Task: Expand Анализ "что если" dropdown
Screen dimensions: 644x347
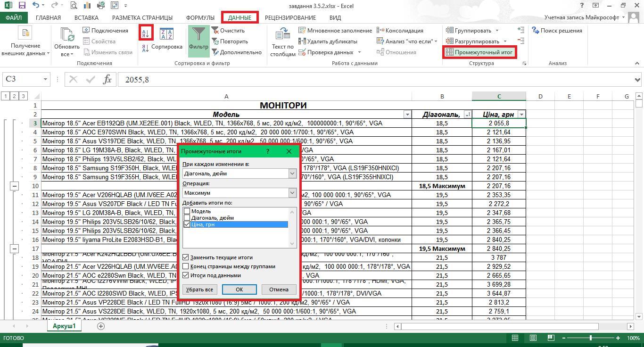Action: (436, 41)
